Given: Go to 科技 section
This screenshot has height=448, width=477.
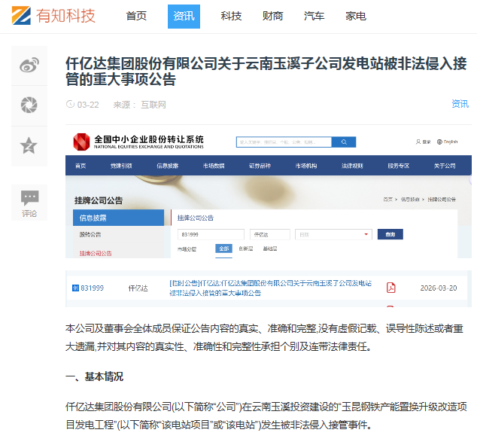Looking at the screenshot, I should tap(231, 16).
